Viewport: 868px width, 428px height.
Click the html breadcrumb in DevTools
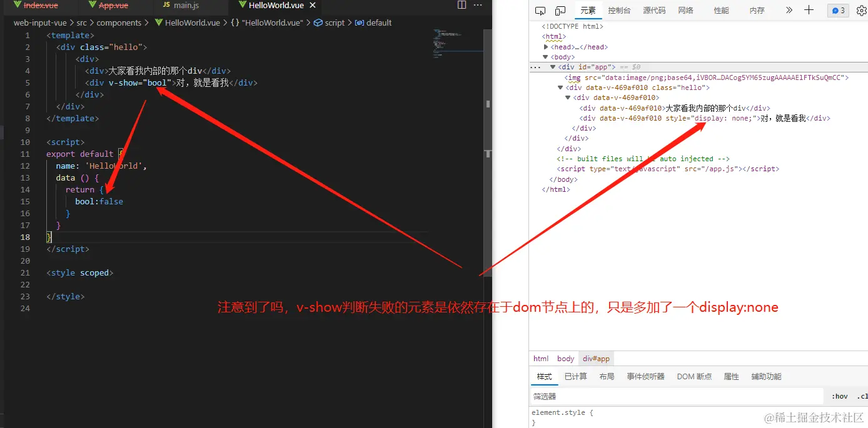pos(541,359)
